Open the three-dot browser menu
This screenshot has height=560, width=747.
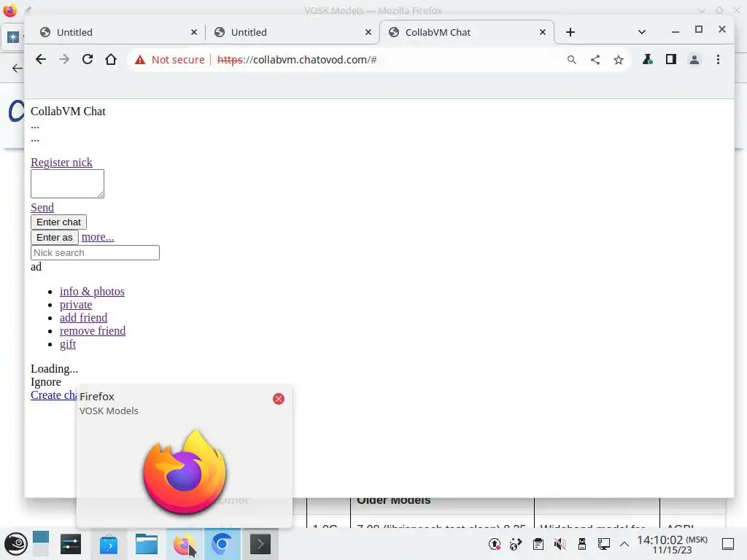[718, 60]
